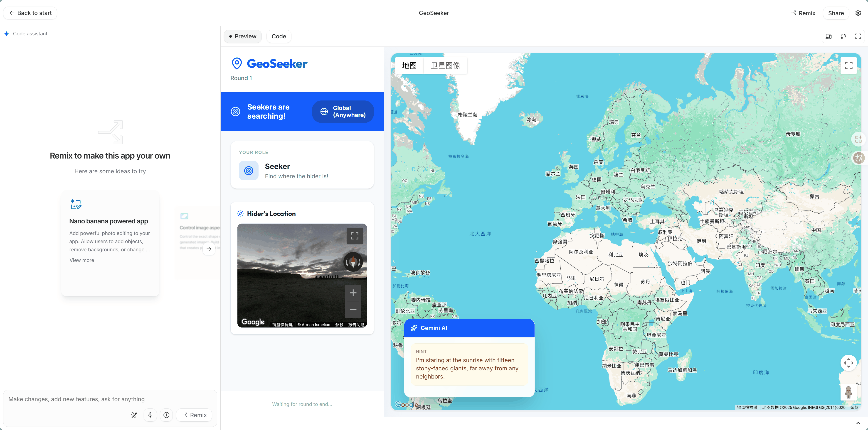868x430 pixels.
Task: Open the Share dialog
Action: (x=836, y=13)
